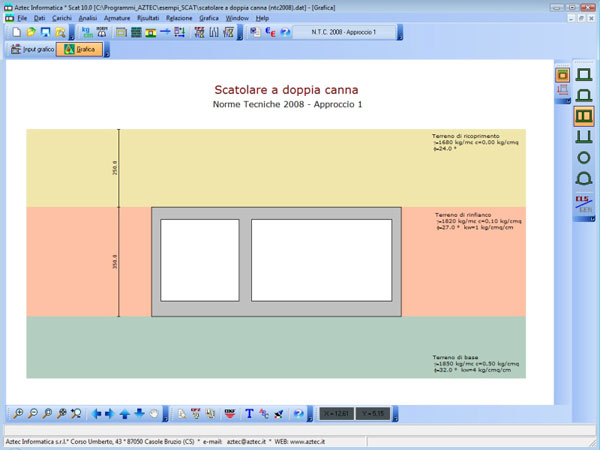
Task: Click the report document icon
Action: point(255,33)
